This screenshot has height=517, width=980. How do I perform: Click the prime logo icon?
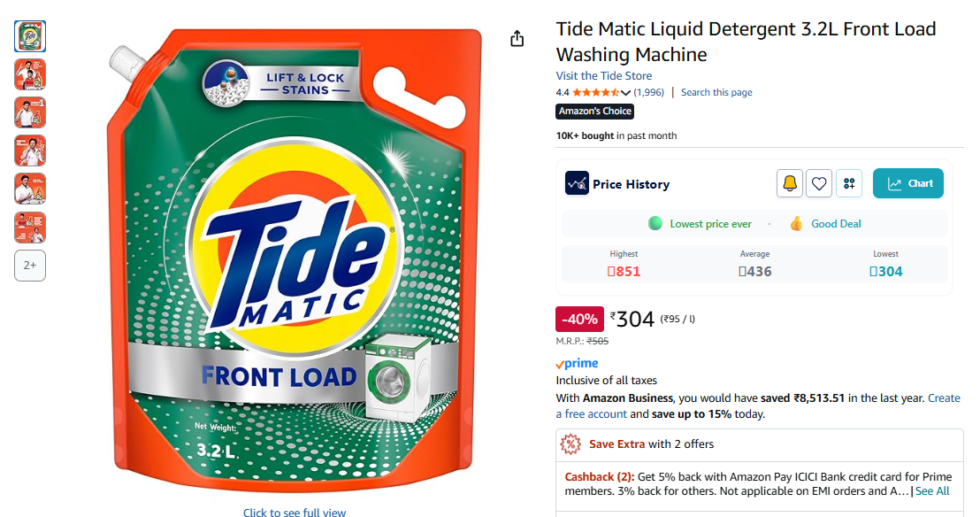[577, 364]
